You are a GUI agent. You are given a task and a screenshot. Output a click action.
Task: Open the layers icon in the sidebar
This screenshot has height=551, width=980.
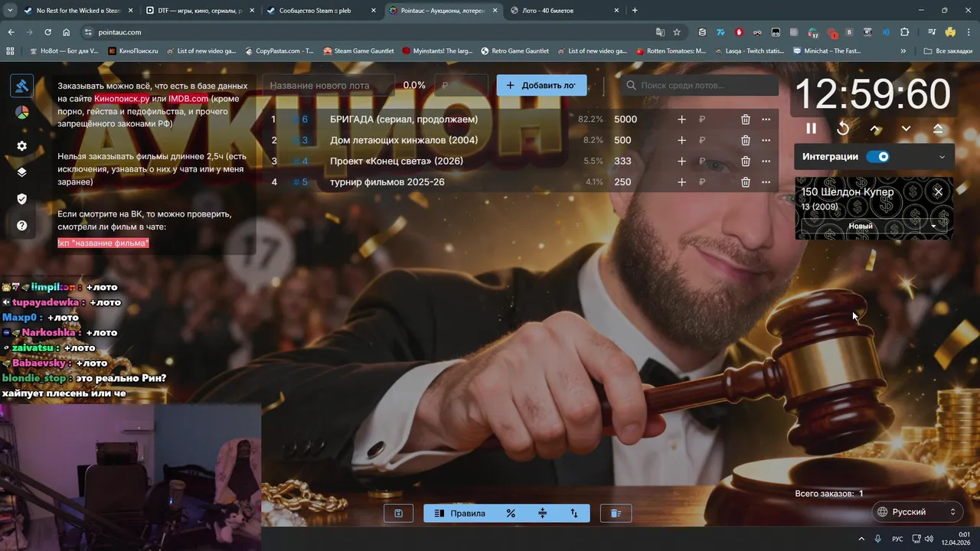(x=21, y=172)
